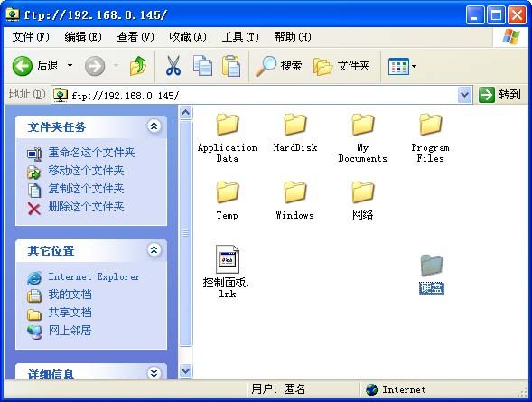Expand the 详细信息 panel
532x402 pixels.
(154, 373)
